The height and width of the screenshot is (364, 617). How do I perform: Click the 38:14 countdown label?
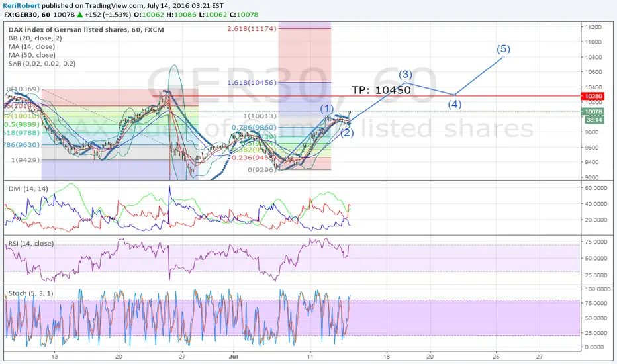[x=593, y=120]
